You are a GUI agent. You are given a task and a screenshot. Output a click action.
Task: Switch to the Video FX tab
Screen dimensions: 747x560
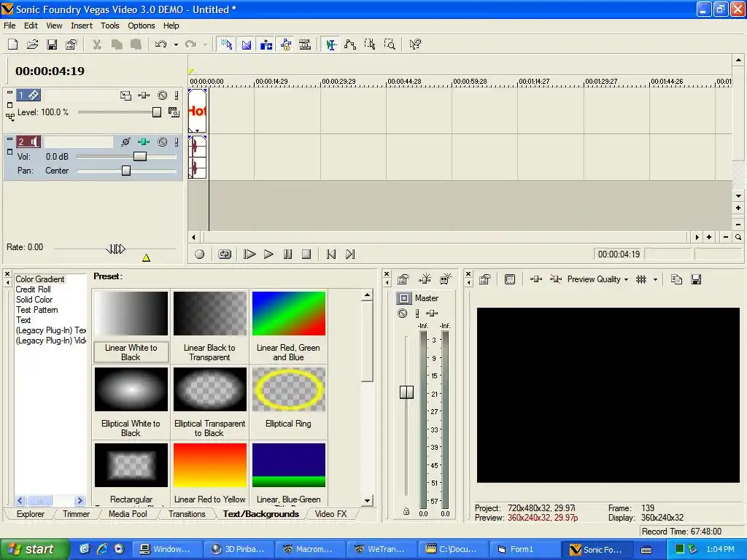[x=330, y=514]
